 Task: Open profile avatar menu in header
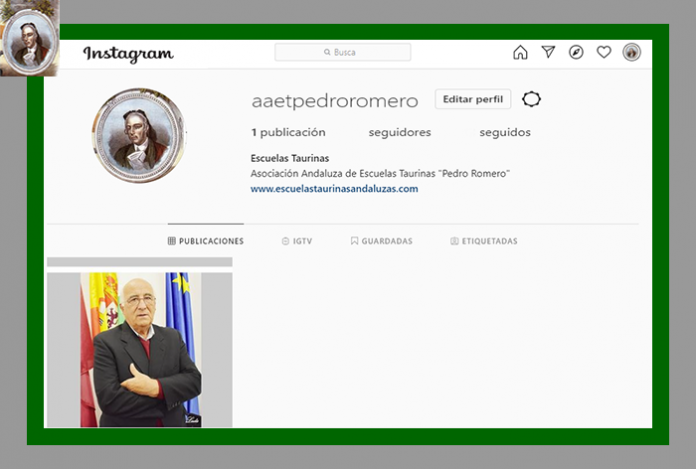632,52
